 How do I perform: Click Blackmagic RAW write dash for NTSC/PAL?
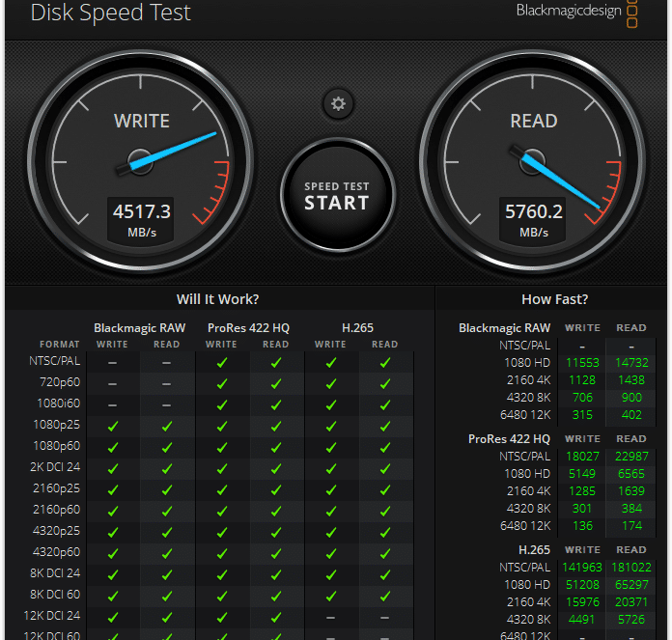(x=112, y=363)
